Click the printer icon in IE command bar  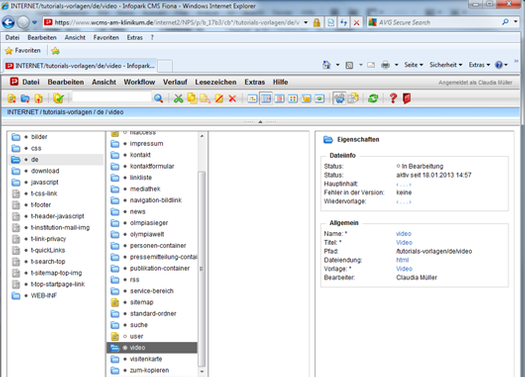pyautogui.click(x=385, y=65)
